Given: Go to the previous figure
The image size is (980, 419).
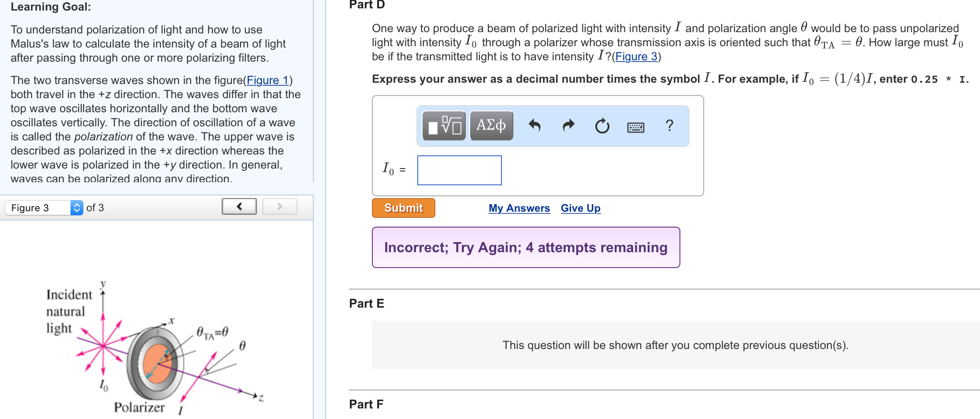Looking at the screenshot, I should click(x=239, y=206).
